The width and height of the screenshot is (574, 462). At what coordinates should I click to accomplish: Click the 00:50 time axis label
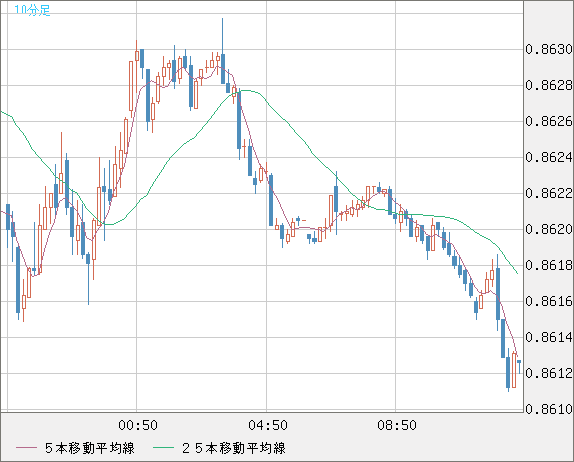pos(138,425)
